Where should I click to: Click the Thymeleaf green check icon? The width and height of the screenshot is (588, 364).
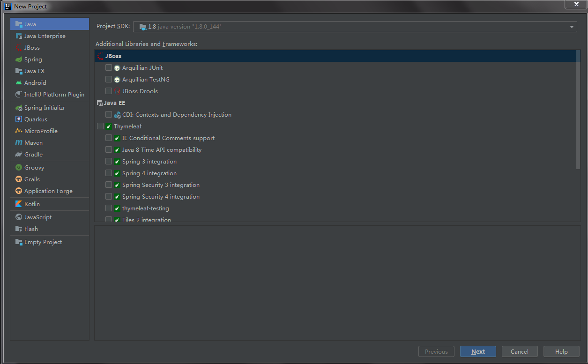tap(109, 126)
